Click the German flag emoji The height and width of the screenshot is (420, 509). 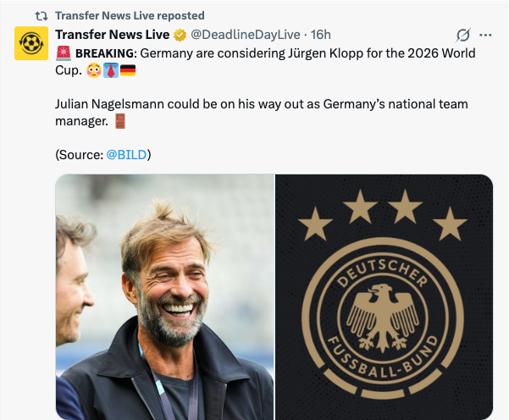click(128, 70)
